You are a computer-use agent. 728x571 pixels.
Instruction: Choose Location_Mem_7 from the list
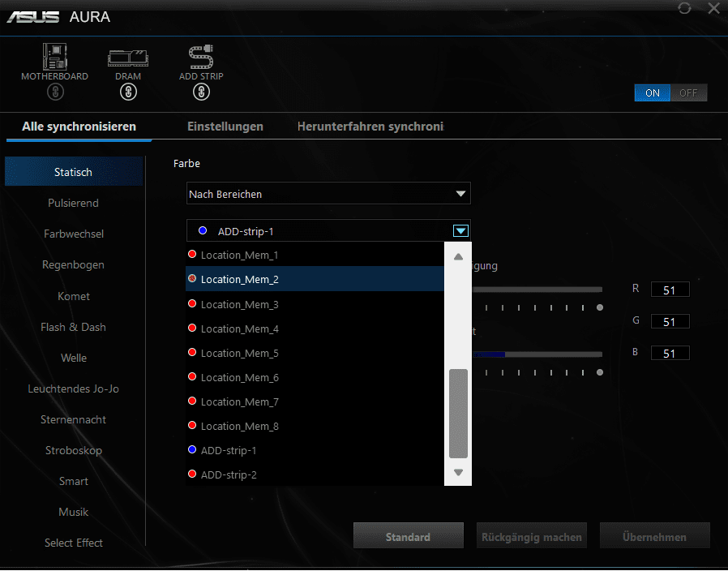click(315, 401)
